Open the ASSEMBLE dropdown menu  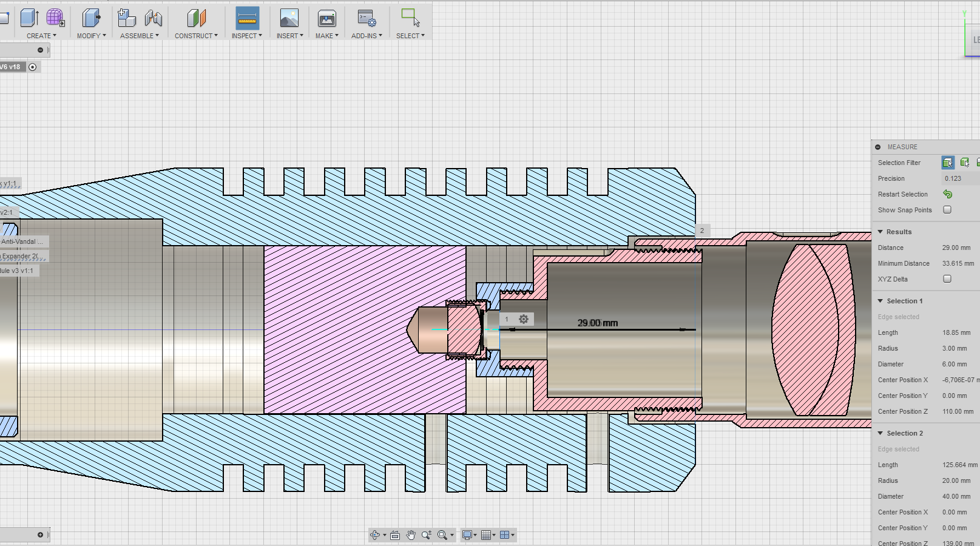[140, 36]
